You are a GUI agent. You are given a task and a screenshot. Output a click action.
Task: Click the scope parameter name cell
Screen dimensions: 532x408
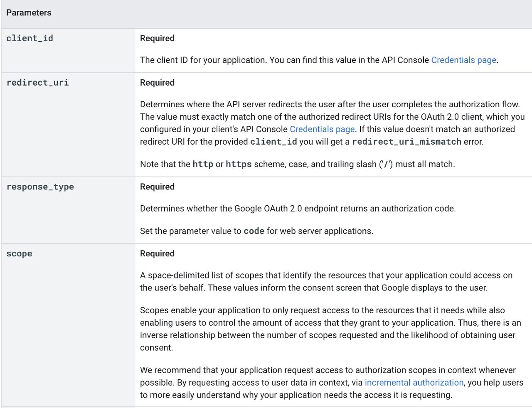(x=19, y=254)
